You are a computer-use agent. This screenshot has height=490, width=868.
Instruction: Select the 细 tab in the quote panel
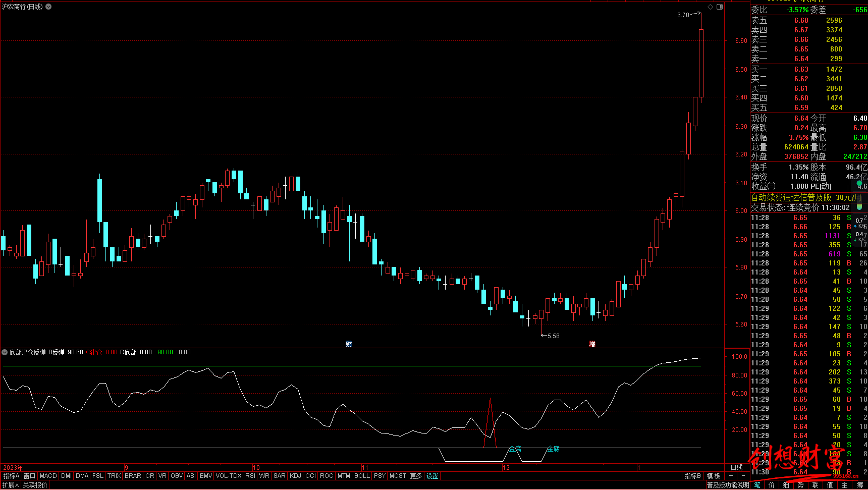coord(786,485)
